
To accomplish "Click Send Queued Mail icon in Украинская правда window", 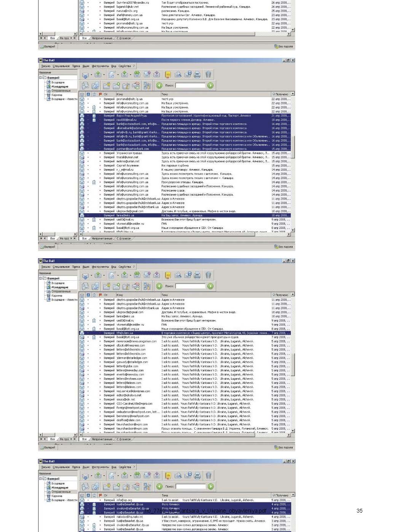I will coord(98,75).
